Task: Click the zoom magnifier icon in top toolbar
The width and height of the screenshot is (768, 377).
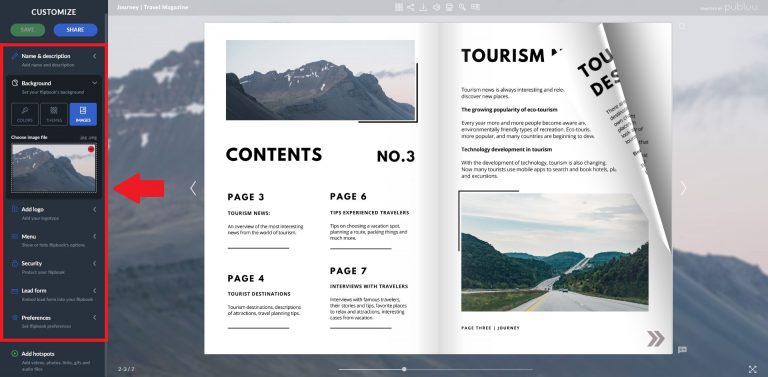Action: 462,7
